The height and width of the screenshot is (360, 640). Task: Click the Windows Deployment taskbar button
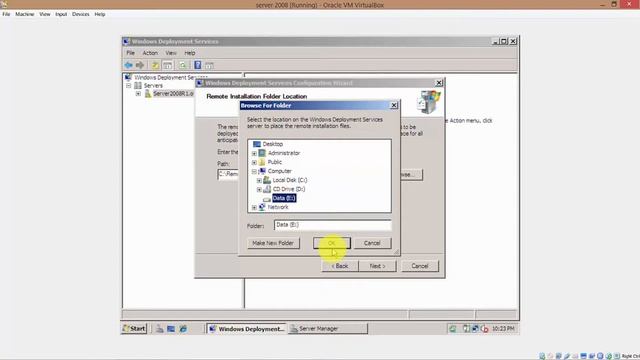(246, 329)
